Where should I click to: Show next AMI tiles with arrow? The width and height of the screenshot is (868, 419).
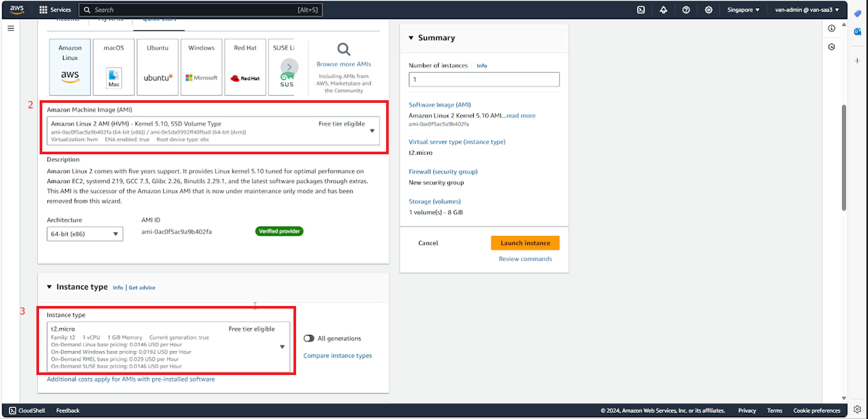[289, 67]
